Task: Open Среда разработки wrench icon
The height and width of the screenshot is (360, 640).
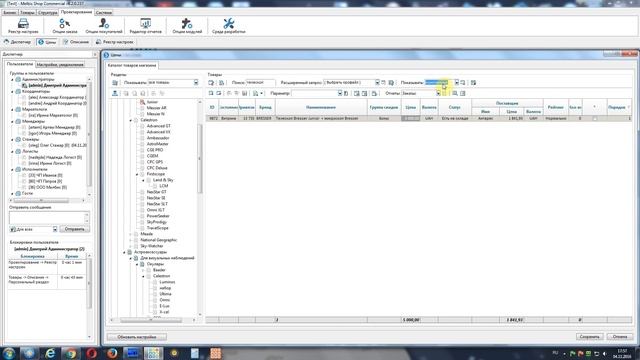Action: pyautogui.click(x=229, y=26)
